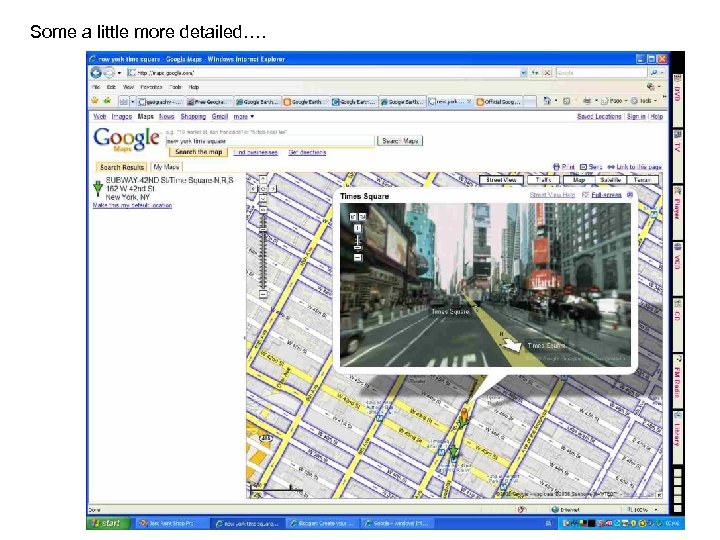The height and width of the screenshot is (540, 720).
Task: Click the Street View zoom out button
Action: 358,258
